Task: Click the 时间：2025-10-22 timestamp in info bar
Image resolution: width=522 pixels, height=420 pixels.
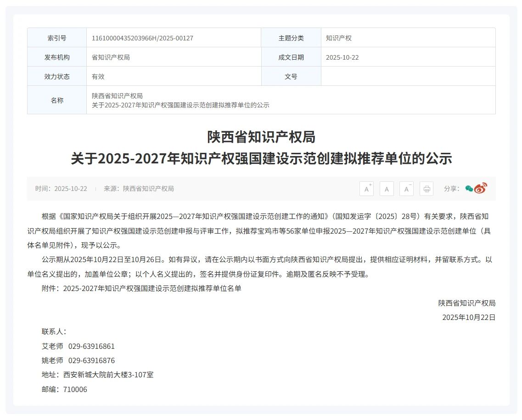Action: coord(61,189)
